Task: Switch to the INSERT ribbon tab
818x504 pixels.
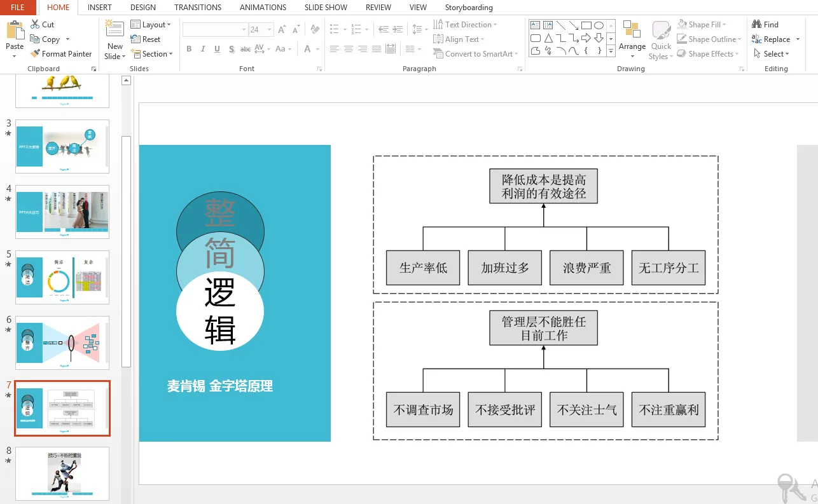Action: (99, 8)
